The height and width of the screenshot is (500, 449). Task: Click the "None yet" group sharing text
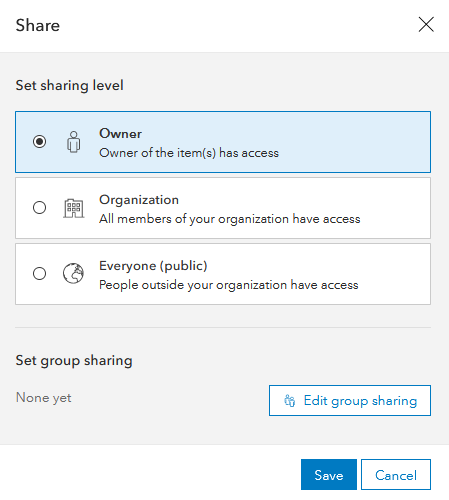click(x=44, y=398)
